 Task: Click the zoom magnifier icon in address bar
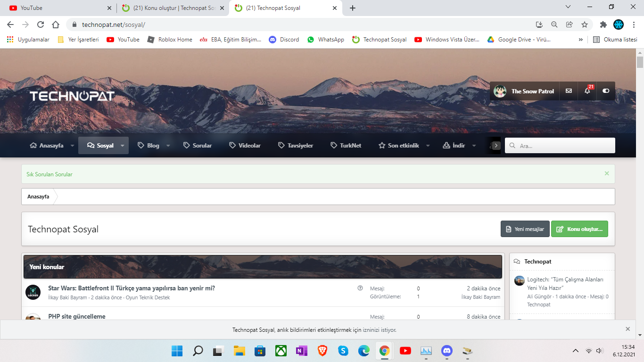(x=554, y=25)
